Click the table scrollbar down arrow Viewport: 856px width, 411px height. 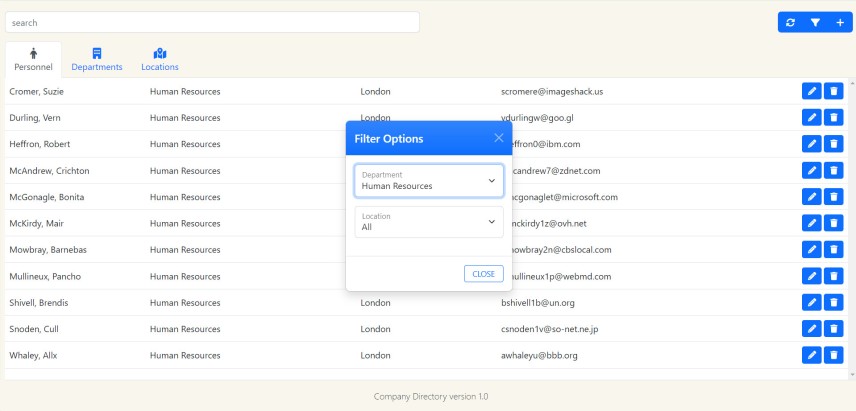coord(853,375)
